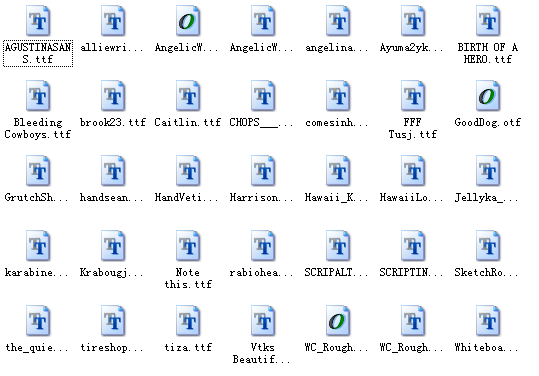Click the angelina... font file icon

click(x=338, y=21)
